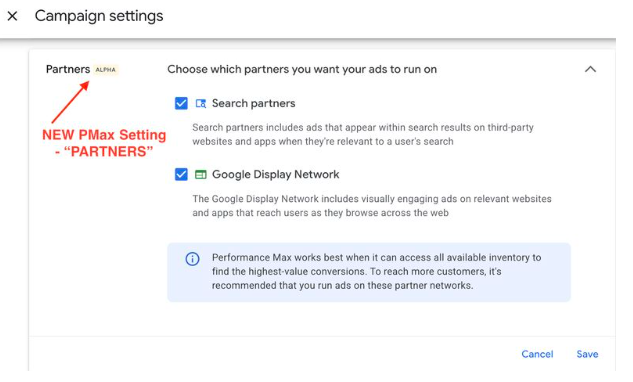Select the Partners section label

click(68, 69)
